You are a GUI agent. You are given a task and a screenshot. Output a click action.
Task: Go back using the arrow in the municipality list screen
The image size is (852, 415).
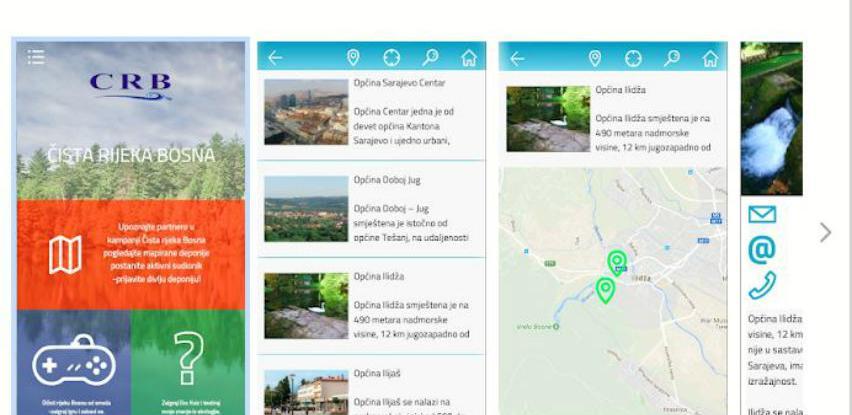coord(275,58)
